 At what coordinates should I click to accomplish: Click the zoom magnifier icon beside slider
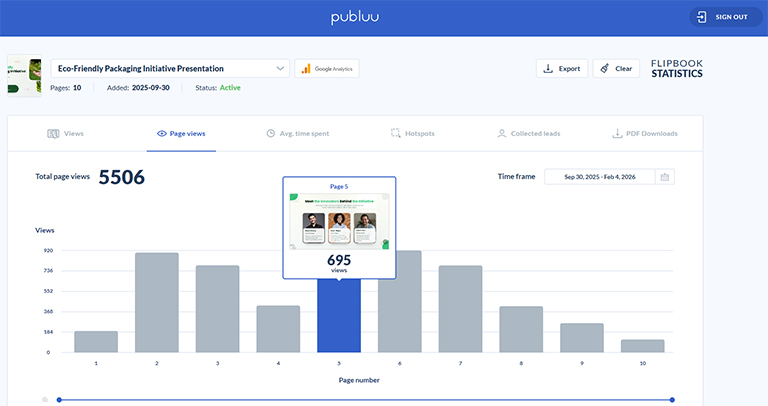click(x=45, y=400)
